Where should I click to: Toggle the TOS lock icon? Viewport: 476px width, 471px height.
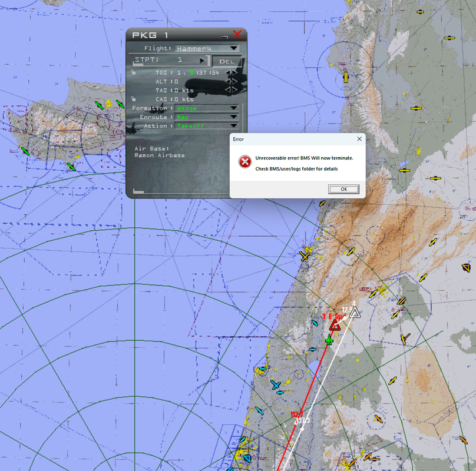point(133,72)
